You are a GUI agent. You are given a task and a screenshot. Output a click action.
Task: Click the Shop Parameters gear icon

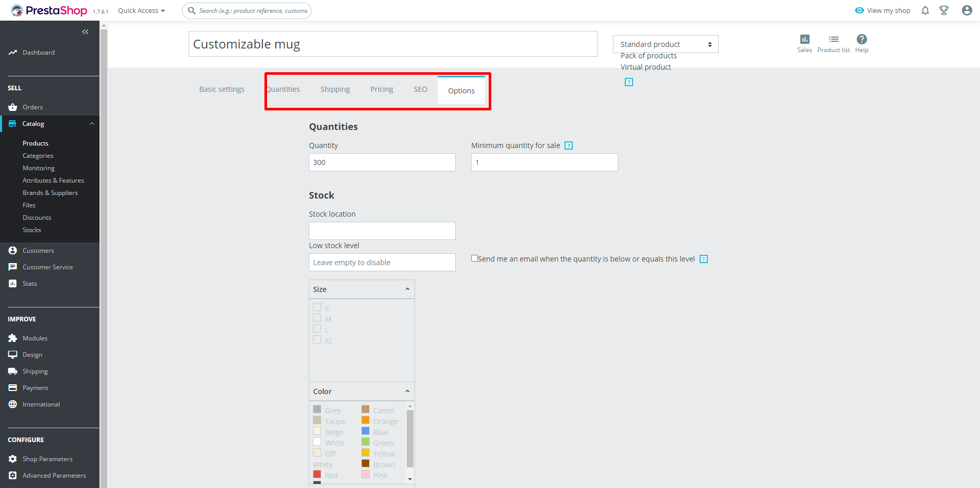13,459
